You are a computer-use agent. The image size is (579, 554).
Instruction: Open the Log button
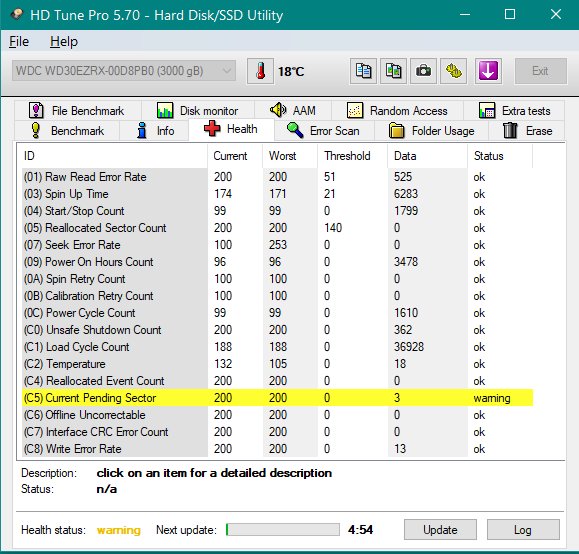coord(523,530)
